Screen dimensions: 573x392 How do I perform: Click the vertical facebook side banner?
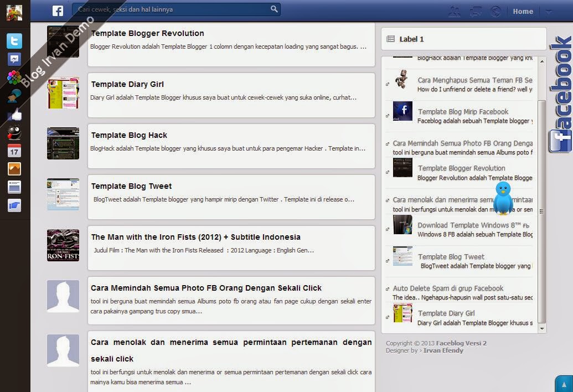[x=561, y=94]
